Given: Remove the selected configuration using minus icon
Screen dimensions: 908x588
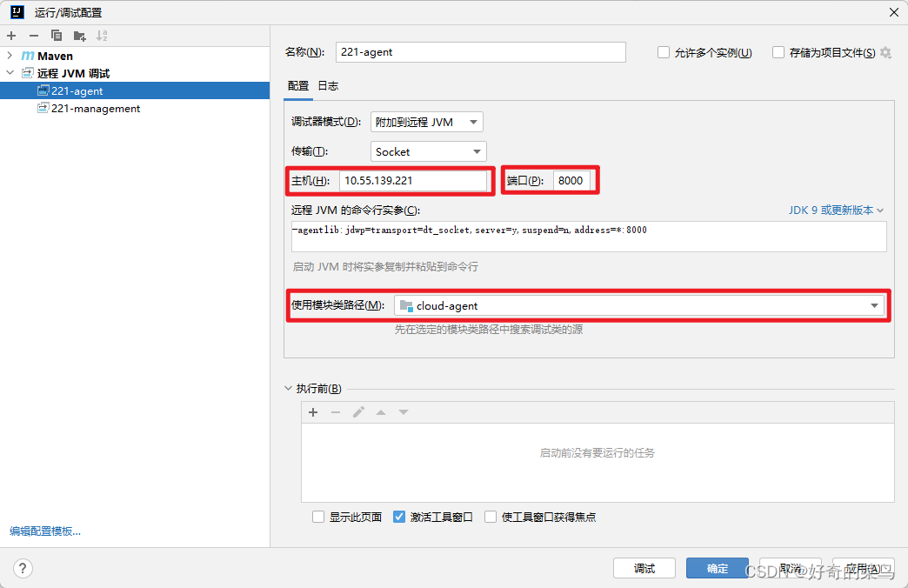Looking at the screenshot, I should 34,36.
